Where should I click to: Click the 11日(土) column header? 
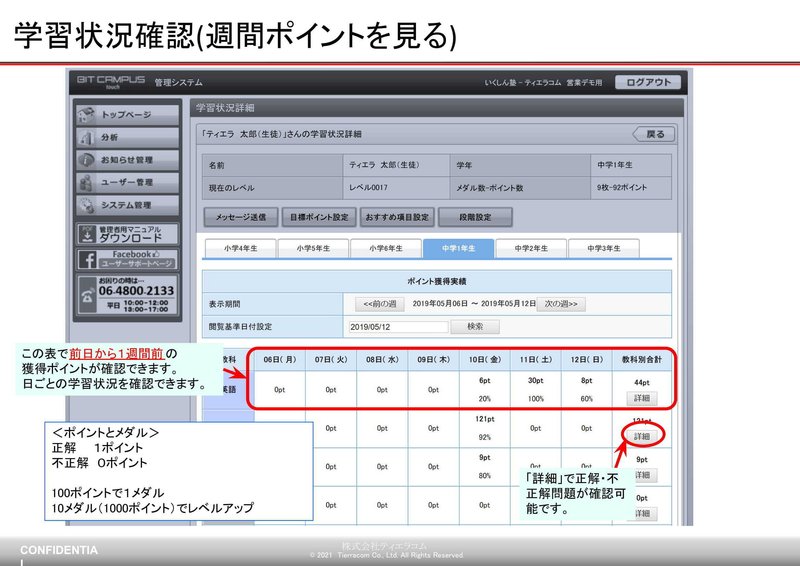point(536,359)
